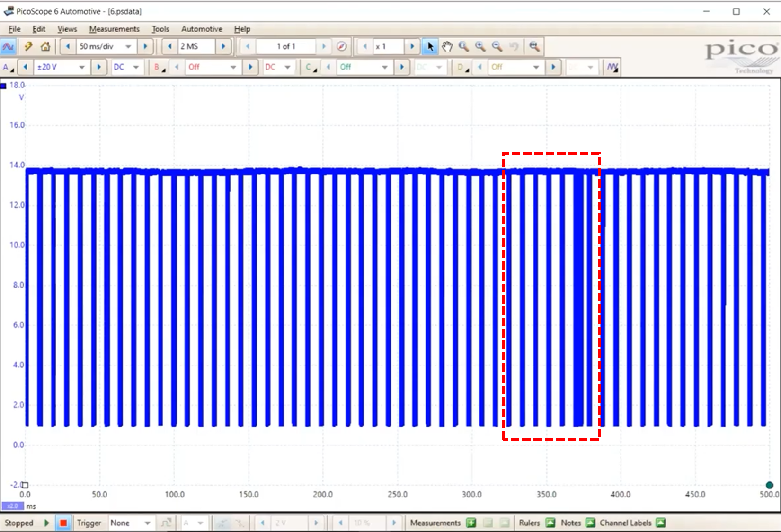Image resolution: width=781 pixels, height=532 pixels.
Task: Increase channel C range right arrow
Action: click(401, 67)
